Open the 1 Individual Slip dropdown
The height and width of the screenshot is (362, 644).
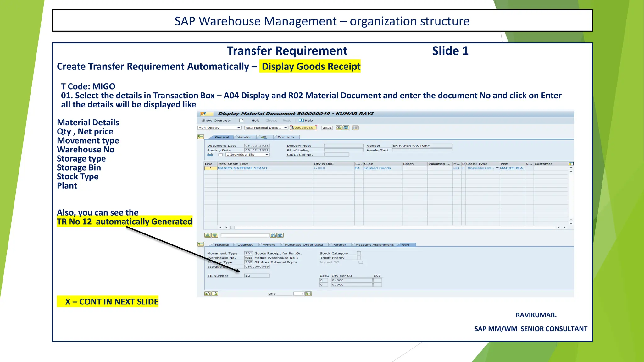click(x=267, y=155)
